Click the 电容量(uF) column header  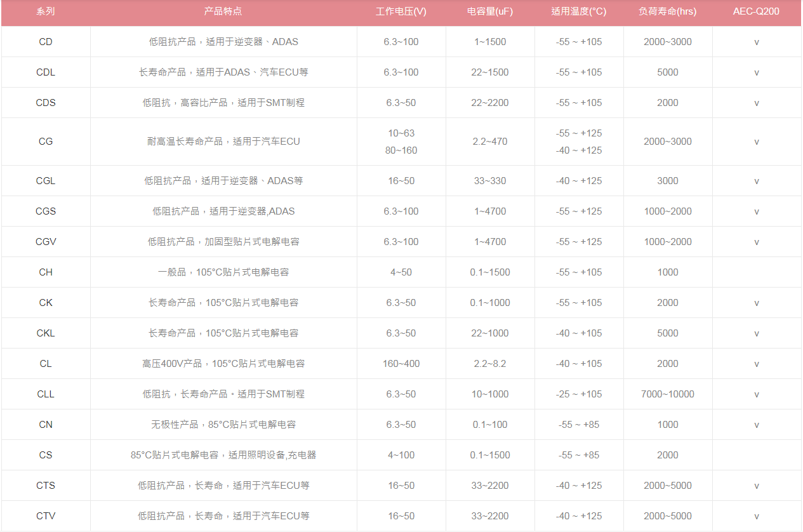pos(489,11)
